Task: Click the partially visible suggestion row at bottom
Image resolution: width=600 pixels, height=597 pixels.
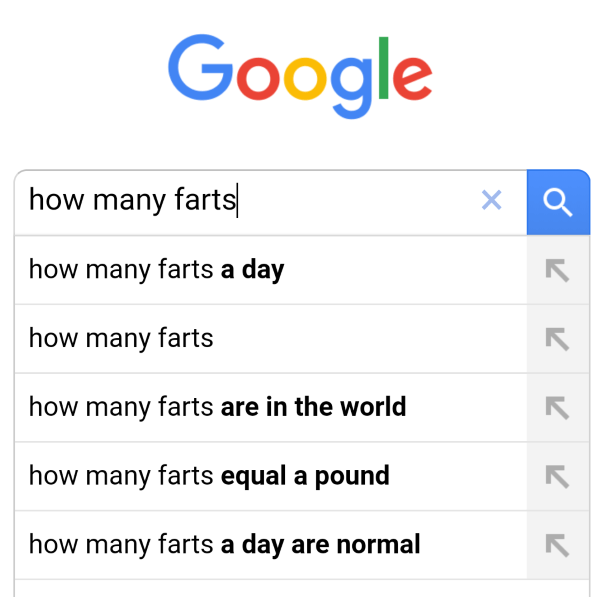Action: pos(302,589)
